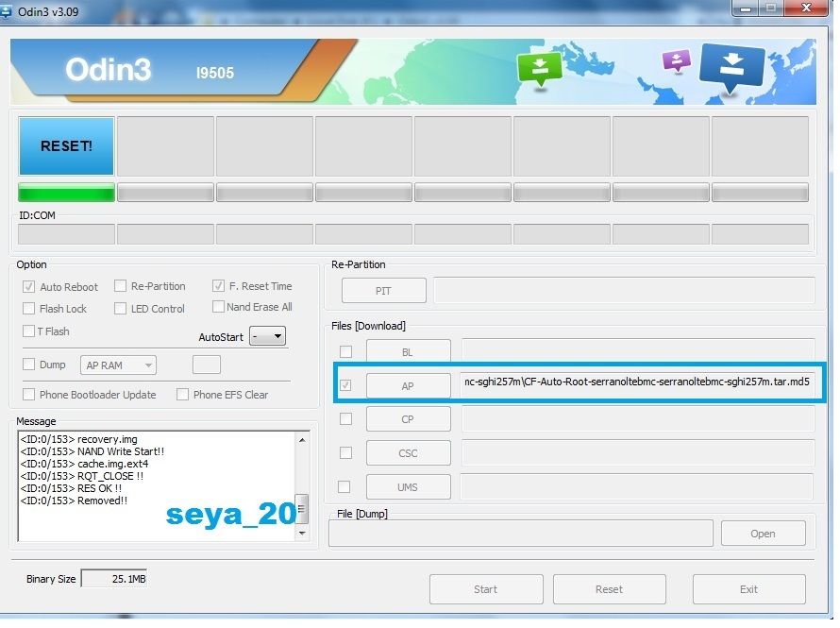The height and width of the screenshot is (628, 840).
Task: Click the AP file selection button
Action: coord(408,386)
